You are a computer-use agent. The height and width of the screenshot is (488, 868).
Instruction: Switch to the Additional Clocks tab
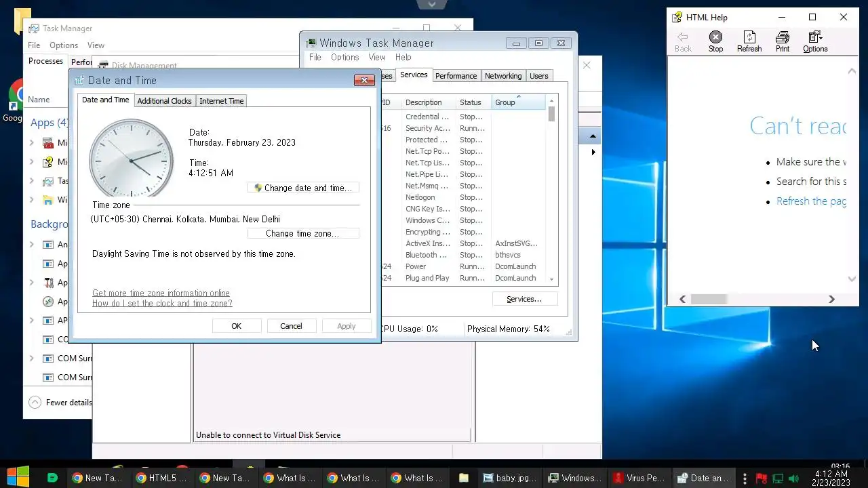tap(164, 101)
